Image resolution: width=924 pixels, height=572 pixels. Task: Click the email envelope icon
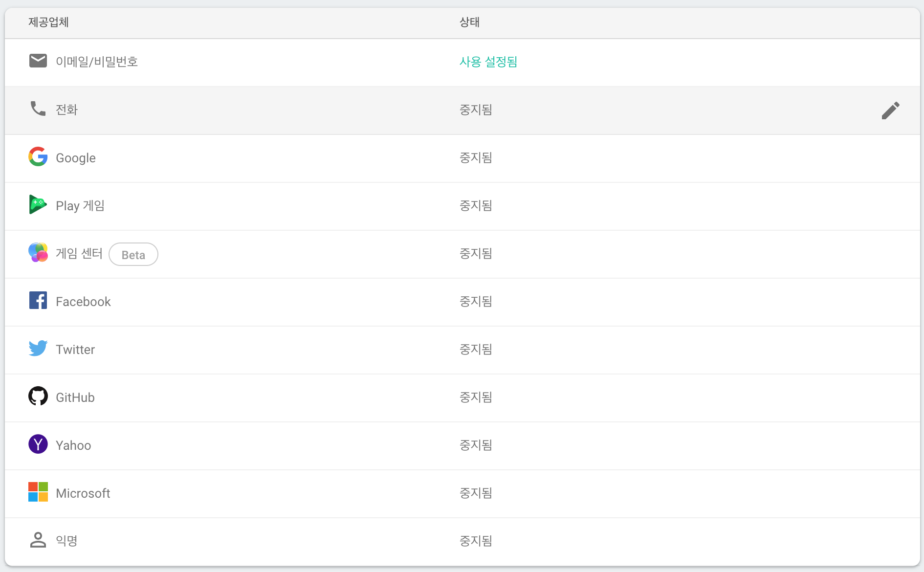38,61
